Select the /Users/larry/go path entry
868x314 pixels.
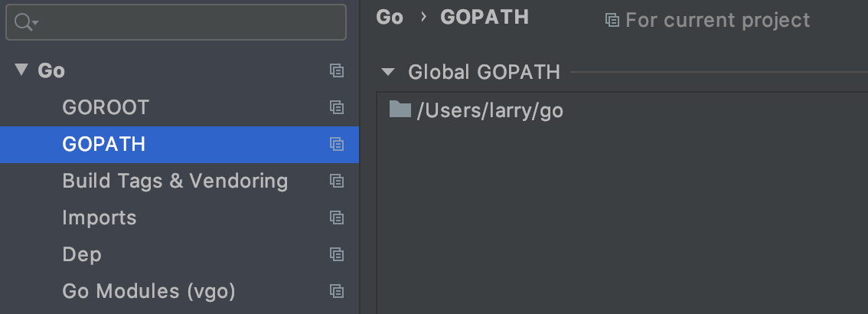point(490,110)
